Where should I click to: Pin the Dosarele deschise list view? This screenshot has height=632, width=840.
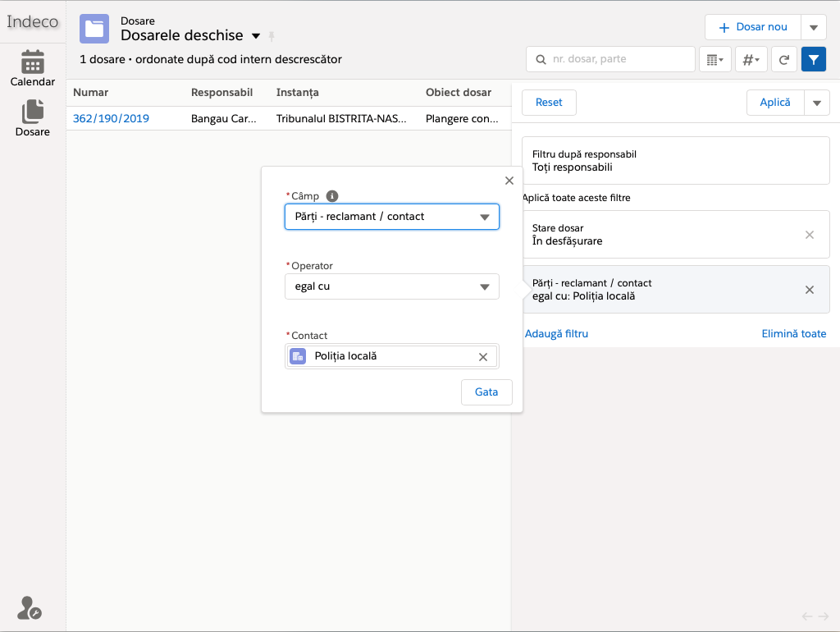[272, 36]
